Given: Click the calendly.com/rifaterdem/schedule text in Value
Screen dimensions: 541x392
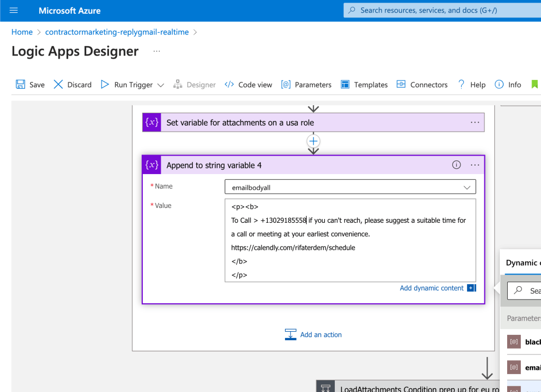Looking at the screenshot, I should (293, 248).
